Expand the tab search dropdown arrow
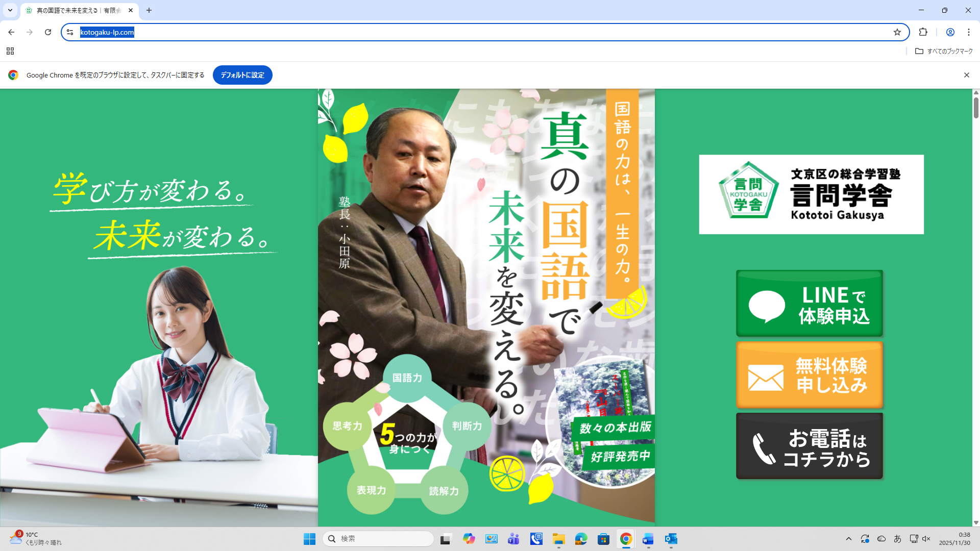 (x=10, y=10)
